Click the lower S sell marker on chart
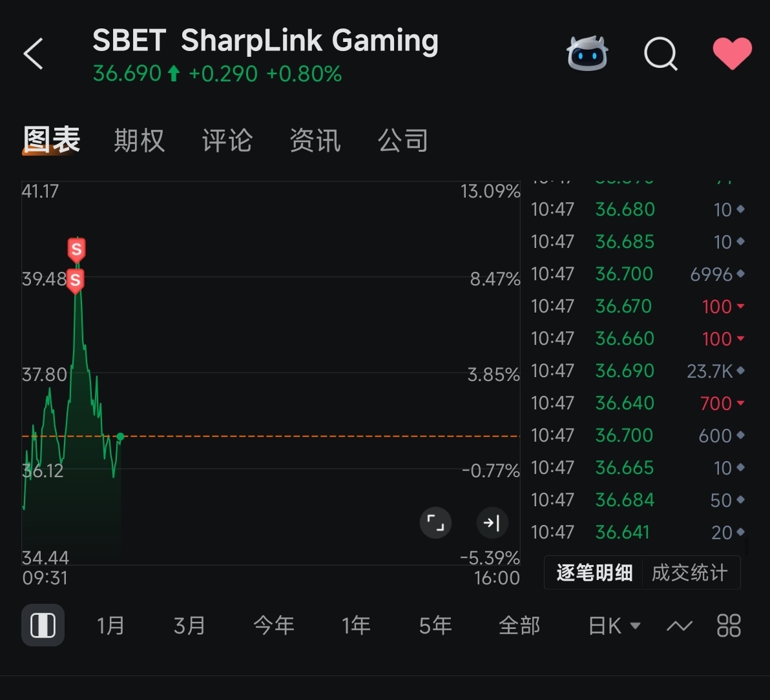The height and width of the screenshot is (700, 770). point(75,281)
